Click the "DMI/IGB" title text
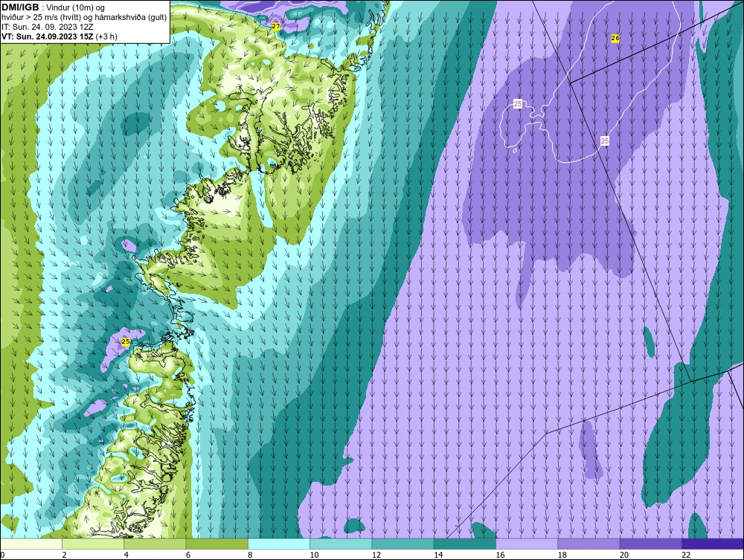 (20, 7)
